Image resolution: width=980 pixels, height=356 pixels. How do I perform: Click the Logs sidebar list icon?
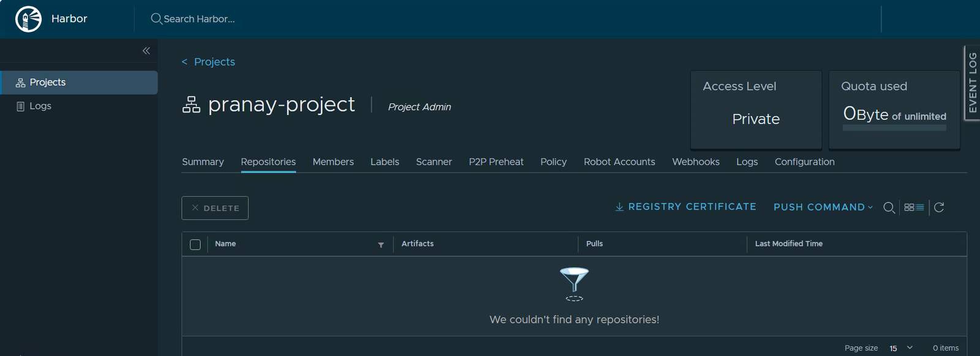pyautogui.click(x=20, y=106)
